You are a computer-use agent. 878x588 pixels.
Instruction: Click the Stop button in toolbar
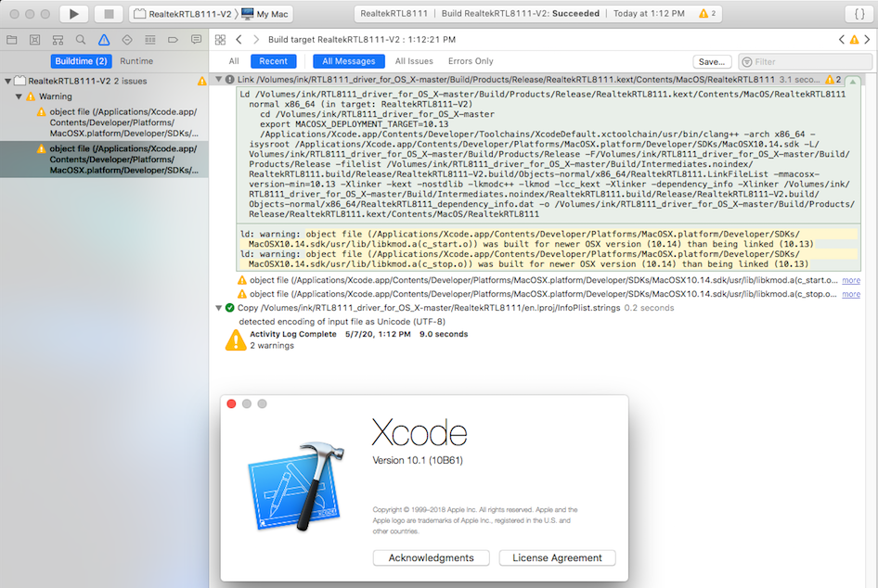(x=109, y=14)
